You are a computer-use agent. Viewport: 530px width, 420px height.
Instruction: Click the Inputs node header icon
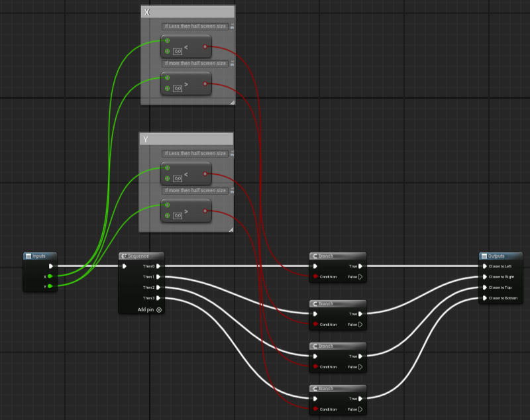coord(28,256)
